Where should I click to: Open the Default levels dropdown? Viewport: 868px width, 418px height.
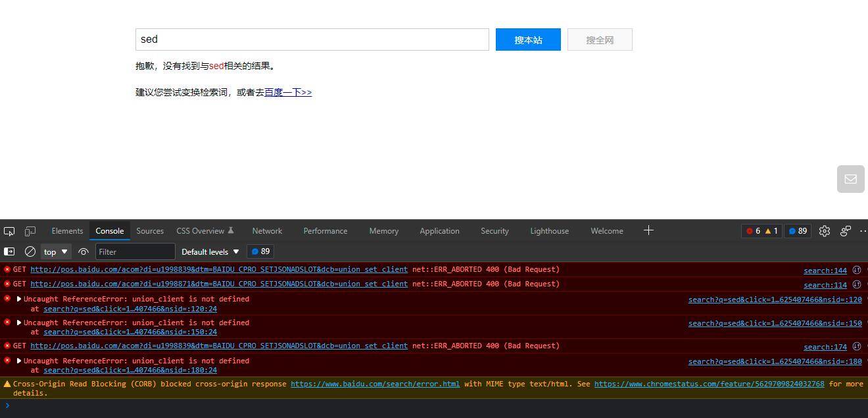coord(210,251)
